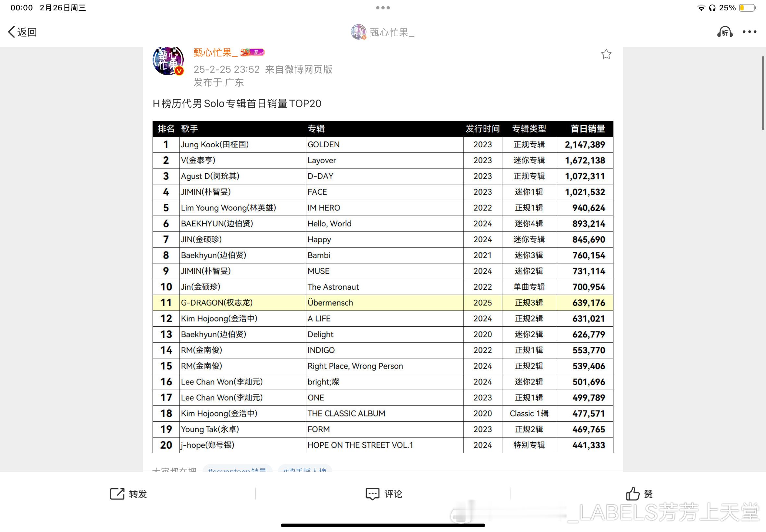Tap header avatar next to title
Screen dimensions: 766x532
[358, 32]
